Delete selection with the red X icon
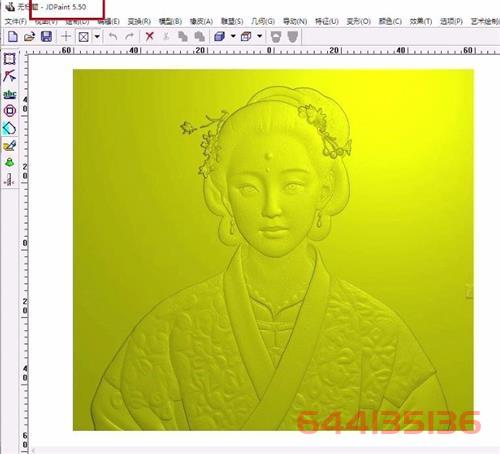Viewport: 500px width, 454px height. tap(150, 36)
